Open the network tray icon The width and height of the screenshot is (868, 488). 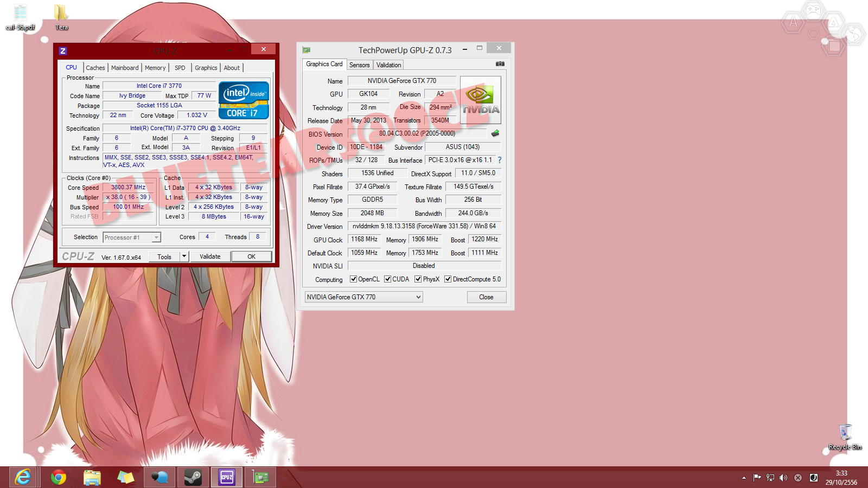(x=770, y=478)
